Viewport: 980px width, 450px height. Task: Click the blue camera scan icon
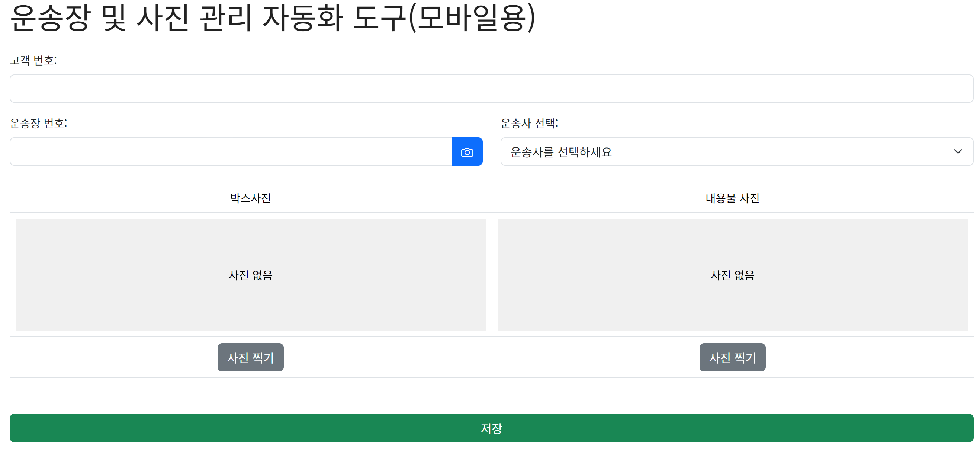pos(467,151)
